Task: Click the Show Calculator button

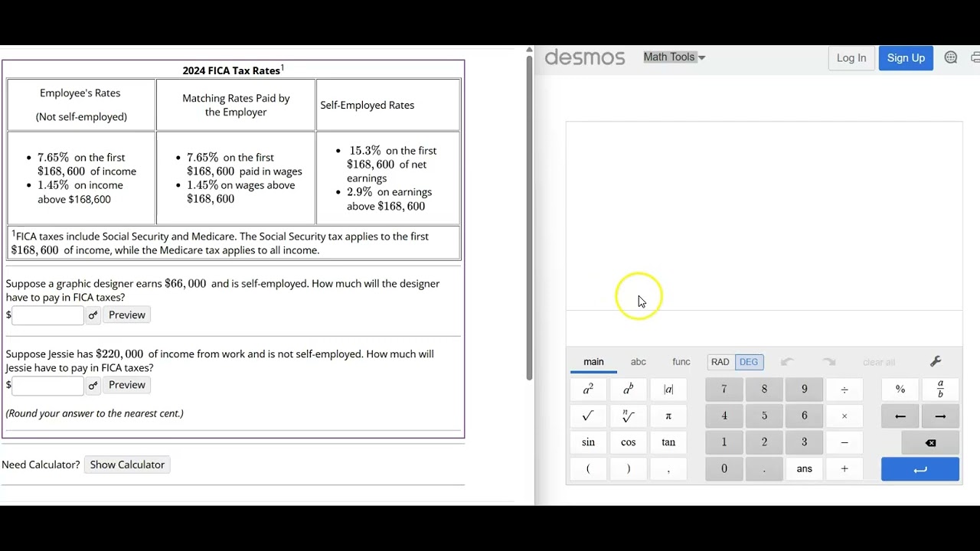Action: pos(127,465)
